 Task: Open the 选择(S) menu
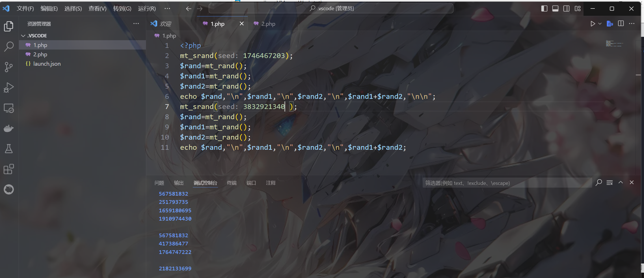(73, 8)
